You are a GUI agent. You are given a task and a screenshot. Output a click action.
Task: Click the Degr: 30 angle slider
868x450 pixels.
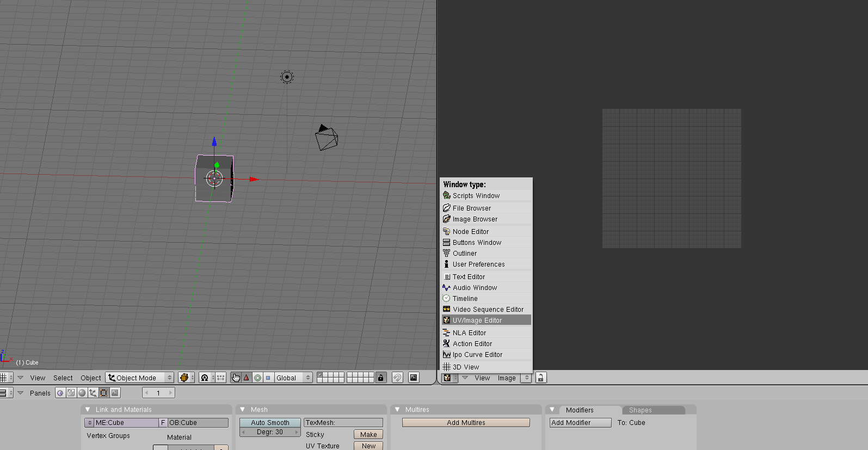(270, 432)
